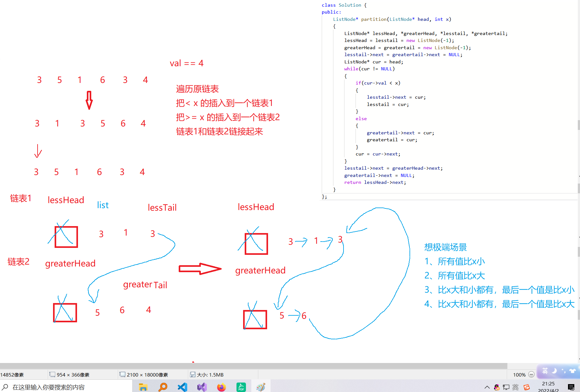Screen dimensions: 580x392
Task: Click the shirt skin icon on the IME bar
Action: (572, 371)
